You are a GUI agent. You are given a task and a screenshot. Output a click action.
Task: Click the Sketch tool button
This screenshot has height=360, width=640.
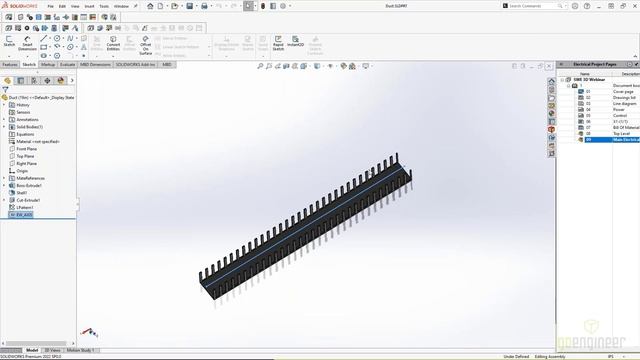[x=9, y=42]
